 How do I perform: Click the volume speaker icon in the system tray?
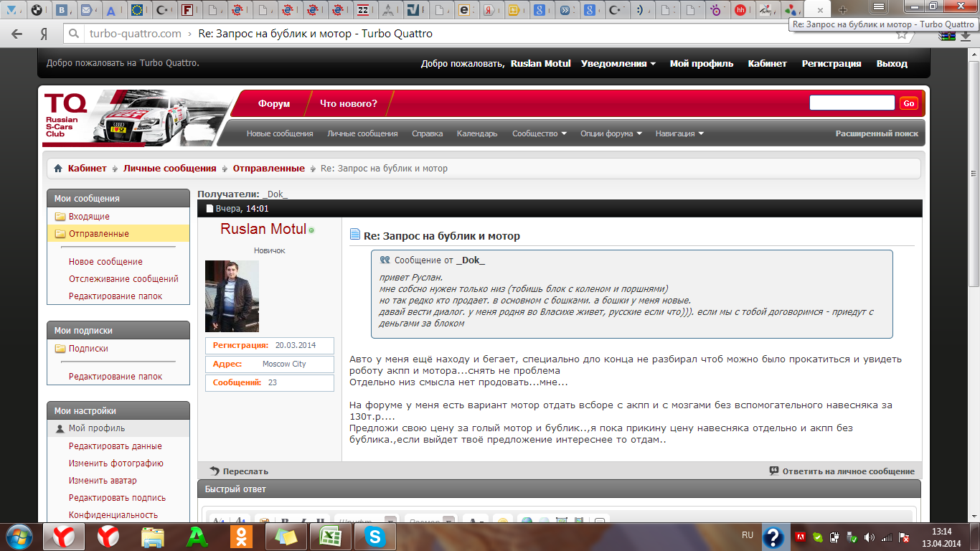pos(870,537)
